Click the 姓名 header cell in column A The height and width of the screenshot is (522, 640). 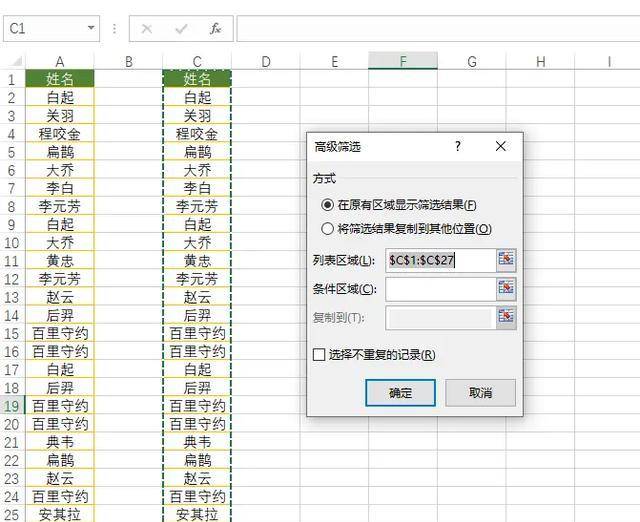(x=60, y=79)
